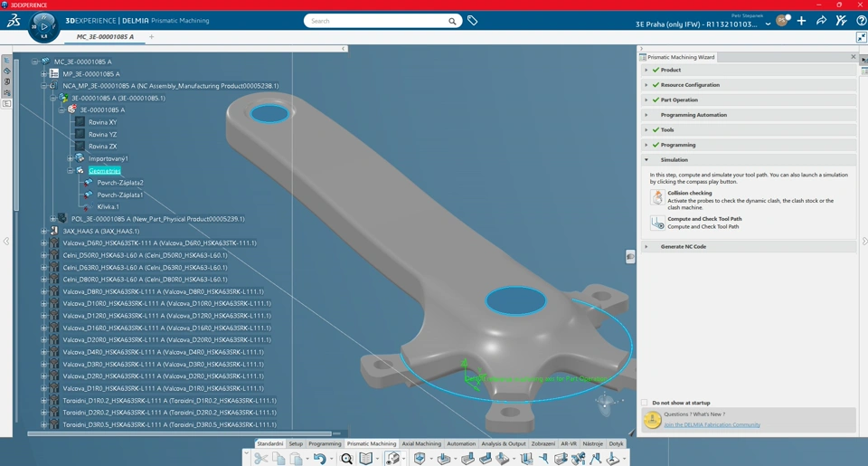Add a new tab with plus button
This screenshot has width=868, height=466.
(x=152, y=36)
